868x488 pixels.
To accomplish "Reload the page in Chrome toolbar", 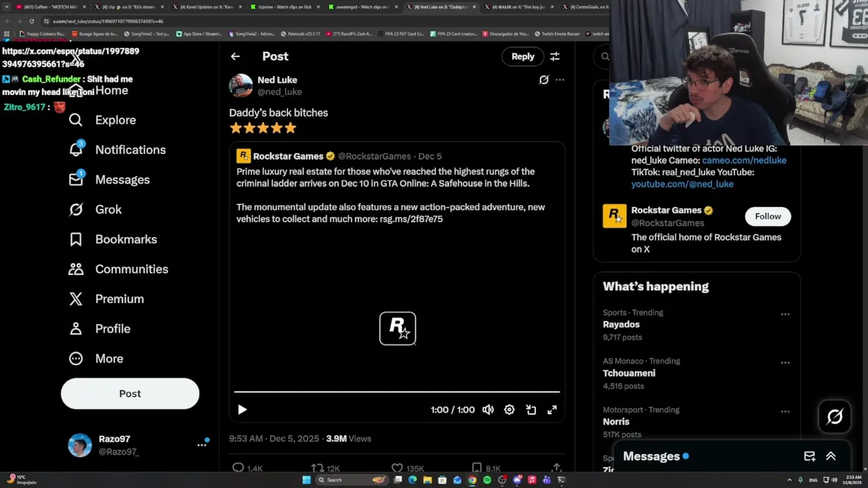I will (31, 21).
